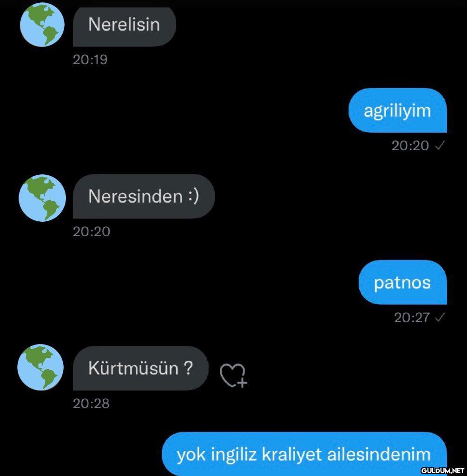
Task: Open the GULDUM.NET watermark link
Action: pos(442,470)
